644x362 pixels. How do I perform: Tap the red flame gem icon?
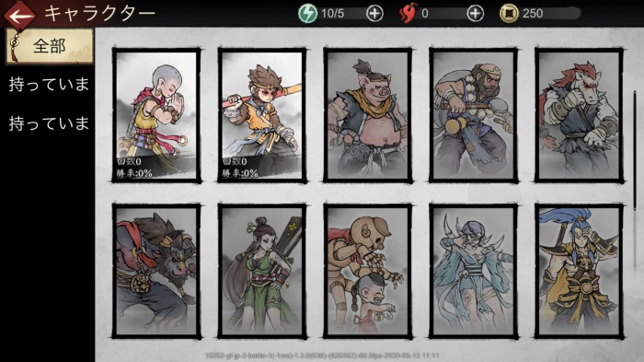[408, 14]
